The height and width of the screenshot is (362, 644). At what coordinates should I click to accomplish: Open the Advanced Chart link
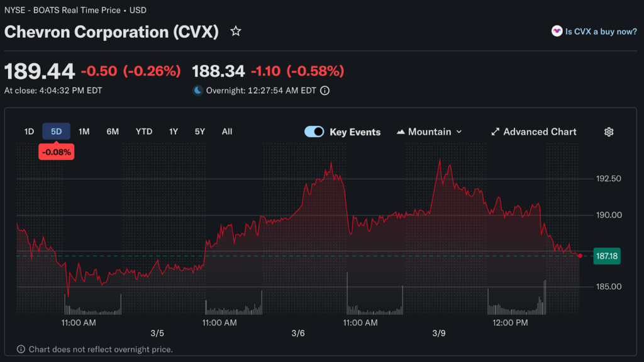(540, 132)
